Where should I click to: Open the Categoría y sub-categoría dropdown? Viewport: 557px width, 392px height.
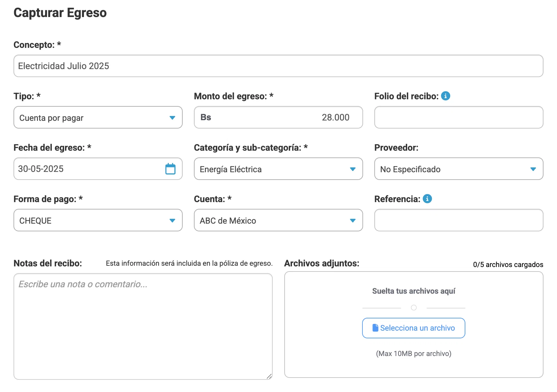[278, 169]
